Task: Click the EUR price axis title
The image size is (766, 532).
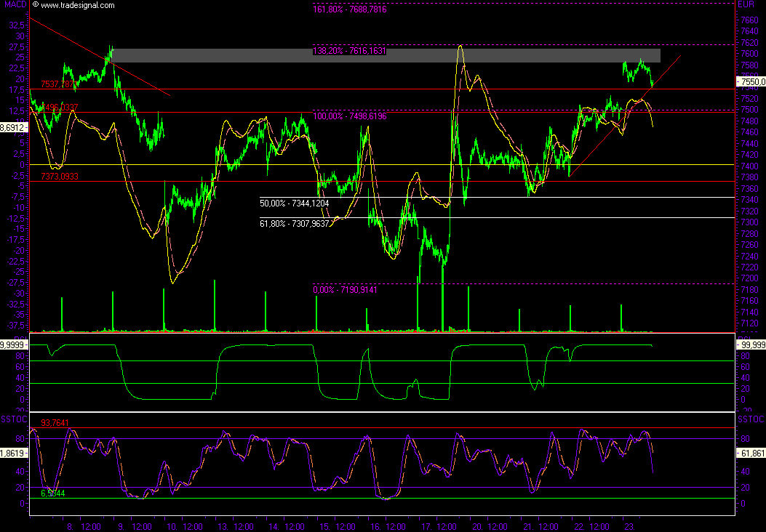Action: pyautogui.click(x=746, y=4)
